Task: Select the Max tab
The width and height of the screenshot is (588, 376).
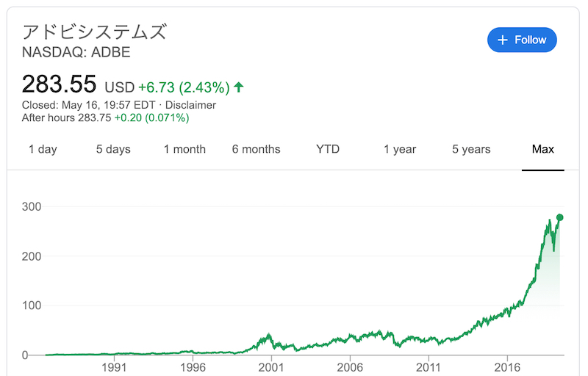Action: click(x=543, y=149)
